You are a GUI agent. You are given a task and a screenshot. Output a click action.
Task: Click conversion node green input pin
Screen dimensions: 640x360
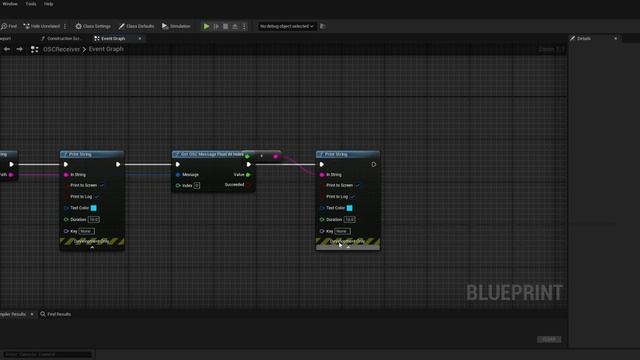(x=247, y=156)
